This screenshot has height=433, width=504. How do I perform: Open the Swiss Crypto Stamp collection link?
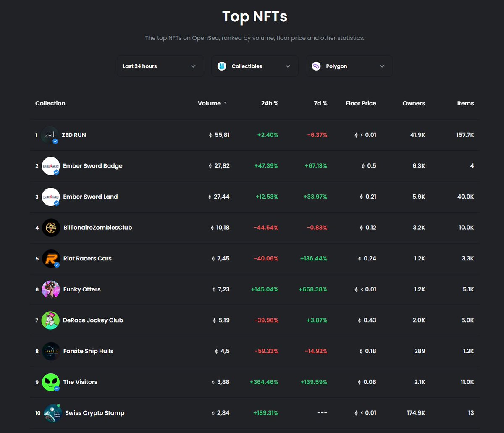click(x=94, y=412)
